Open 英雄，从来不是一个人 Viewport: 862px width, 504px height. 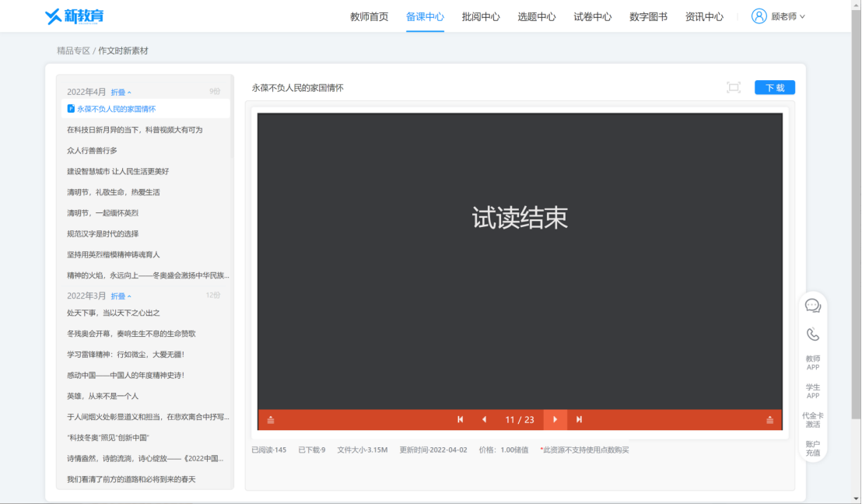[x=103, y=396]
